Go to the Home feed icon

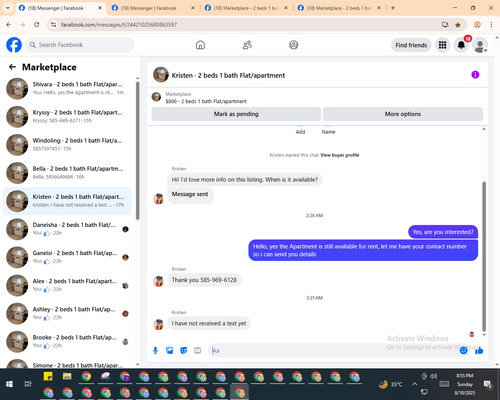200,45
